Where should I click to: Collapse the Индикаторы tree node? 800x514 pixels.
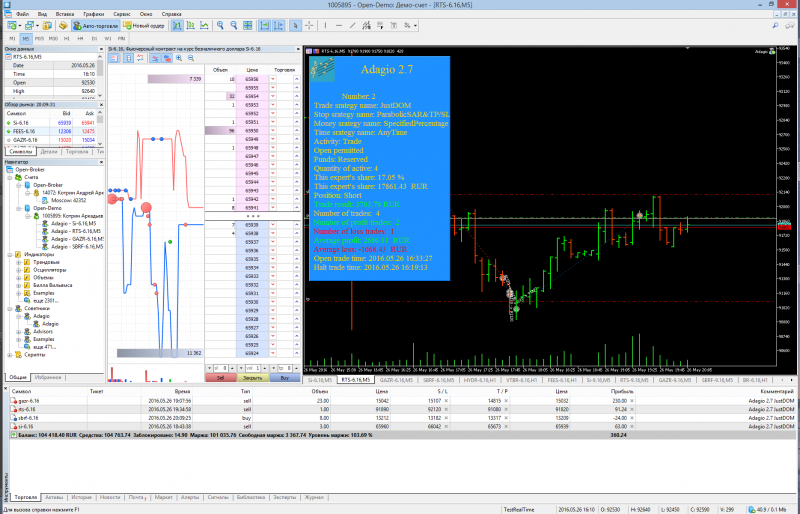pyautogui.click(x=10, y=254)
